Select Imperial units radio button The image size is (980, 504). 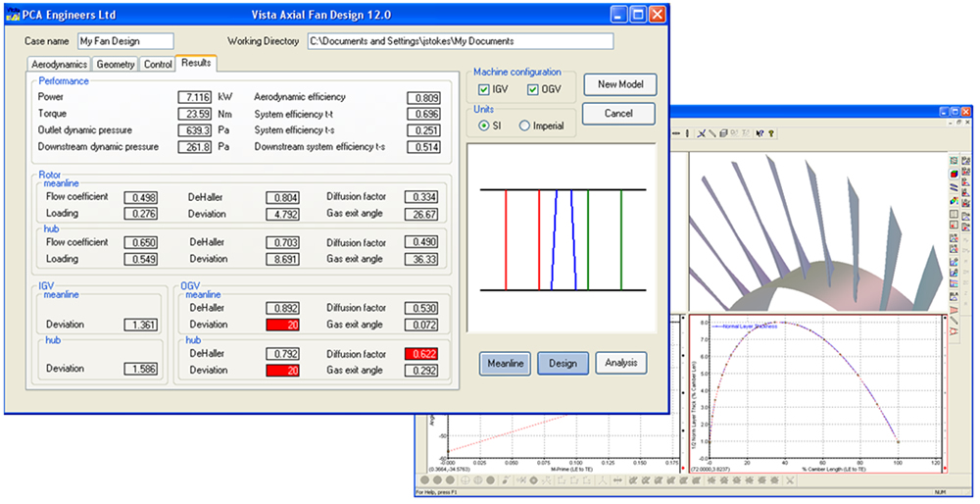(x=524, y=126)
